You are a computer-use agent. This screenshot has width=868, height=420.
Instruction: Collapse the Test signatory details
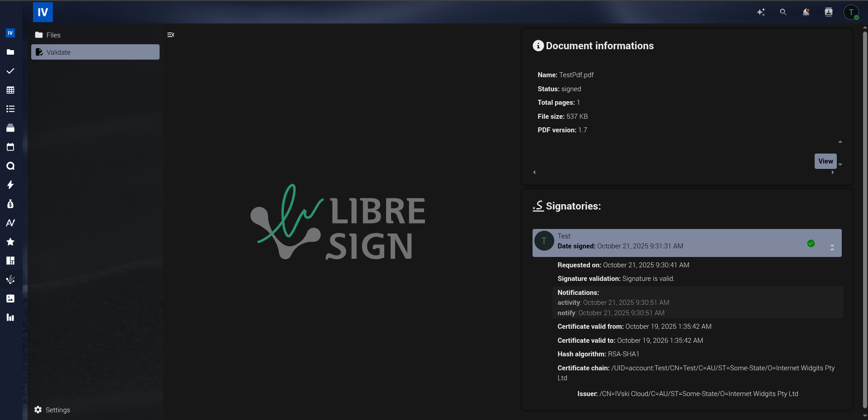click(x=832, y=247)
